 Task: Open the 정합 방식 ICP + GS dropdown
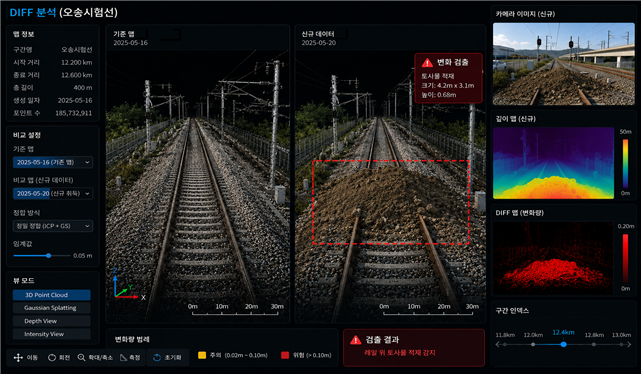(53, 226)
